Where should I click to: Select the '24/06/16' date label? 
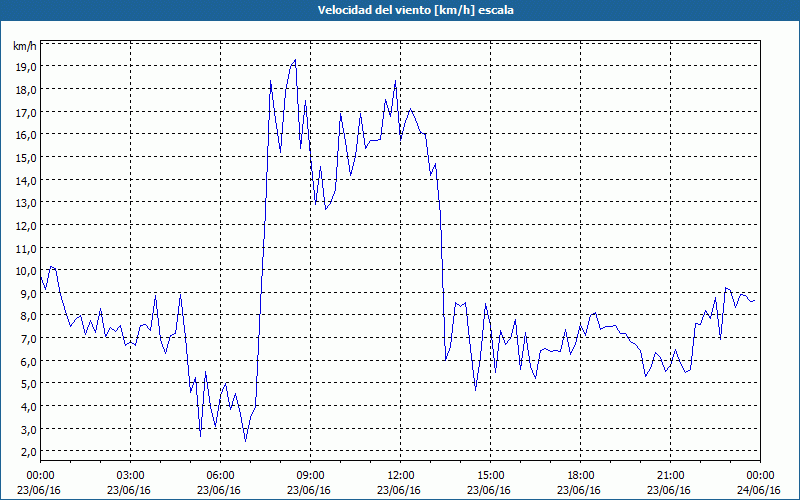point(759,490)
